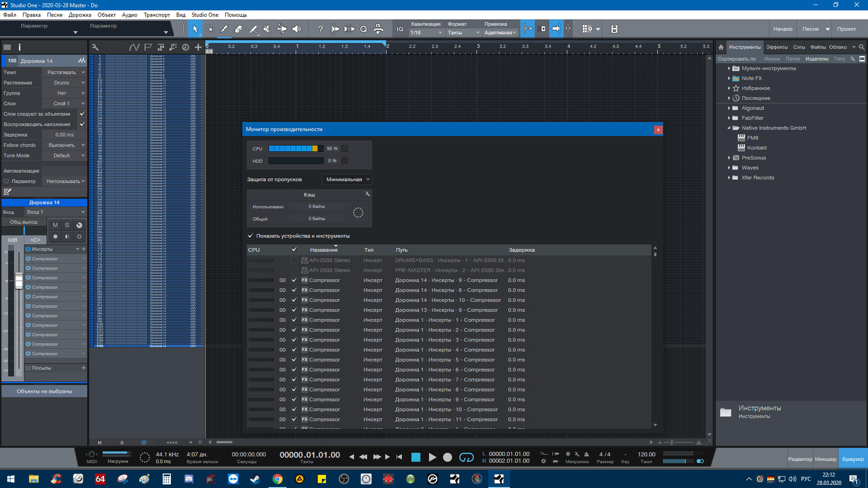Toggle the header checkbox in device table
The image size is (868, 488).
point(294,249)
